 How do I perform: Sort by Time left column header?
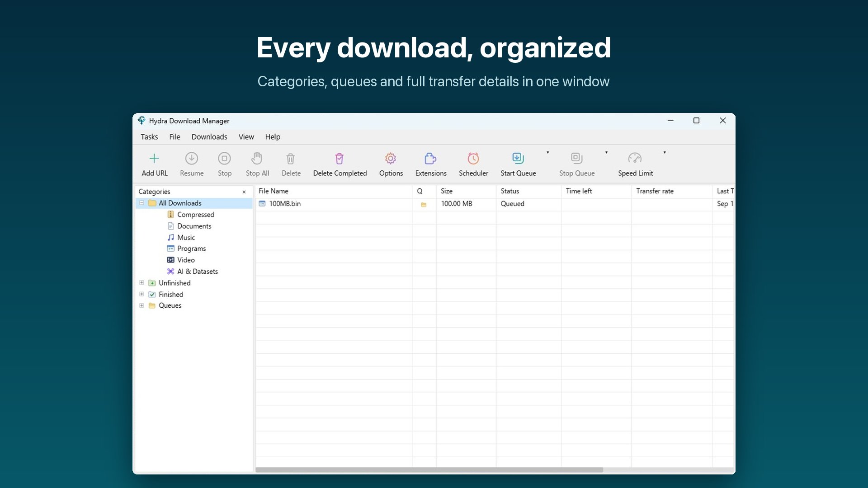click(x=596, y=191)
